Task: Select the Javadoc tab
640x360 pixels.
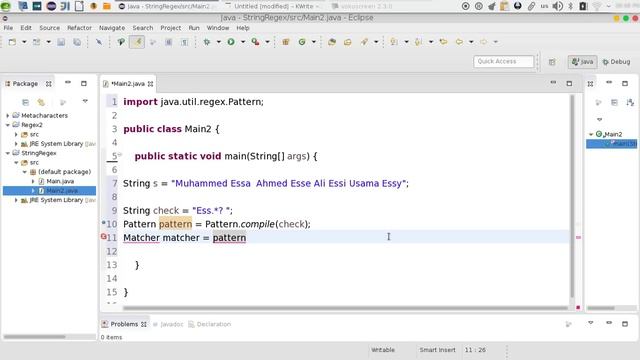Action: (x=168, y=324)
